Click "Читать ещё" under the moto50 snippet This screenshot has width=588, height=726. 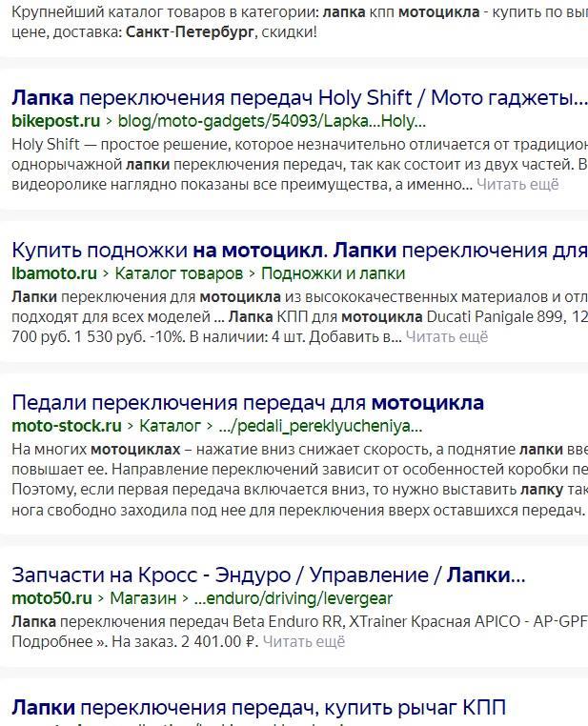[x=303, y=641]
